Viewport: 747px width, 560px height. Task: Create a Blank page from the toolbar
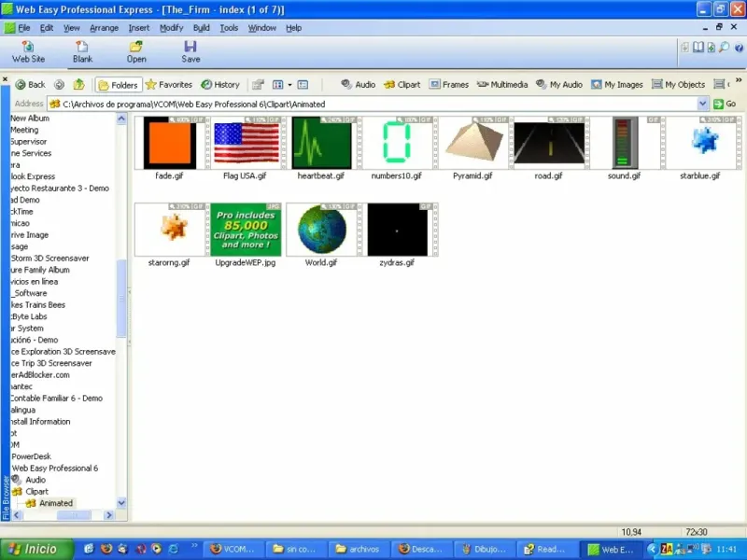point(82,52)
